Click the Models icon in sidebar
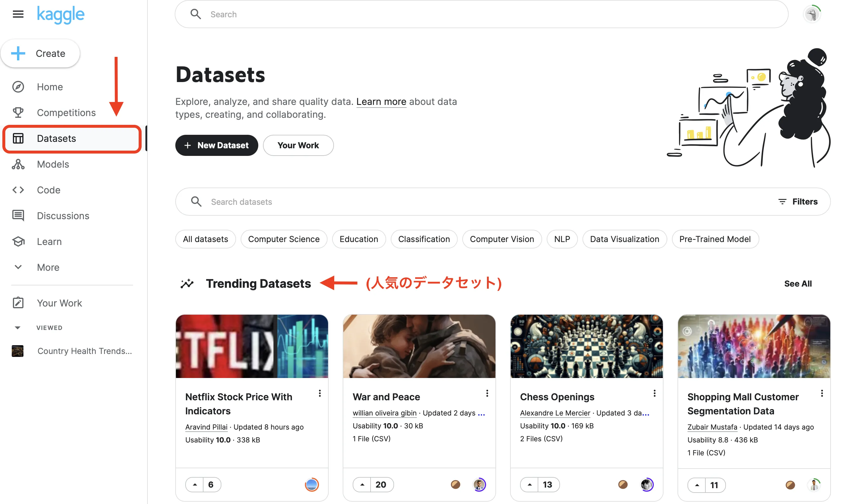Screen dimensions: 859x504 (x=18, y=164)
